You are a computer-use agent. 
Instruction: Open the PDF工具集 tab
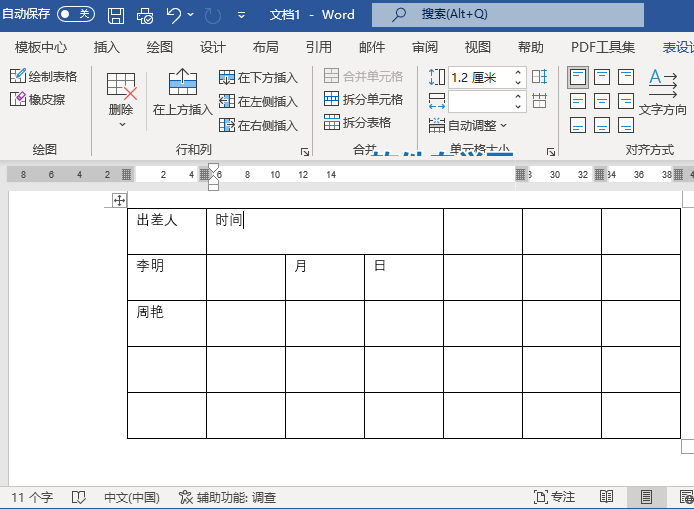coord(603,47)
